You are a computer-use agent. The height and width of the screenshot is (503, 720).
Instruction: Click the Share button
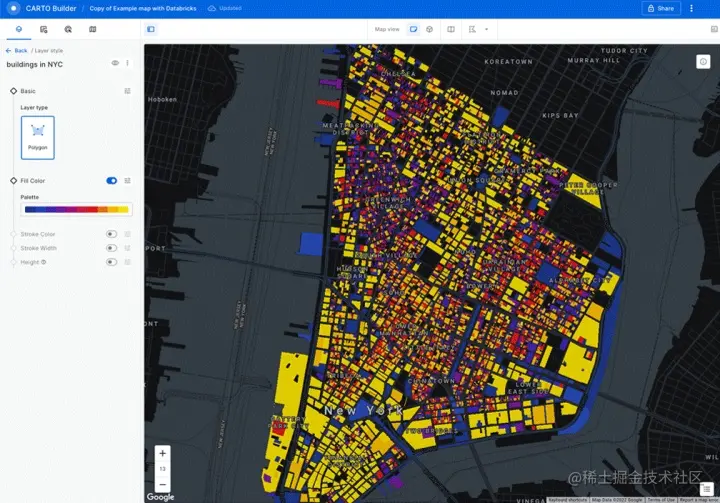(x=661, y=8)
